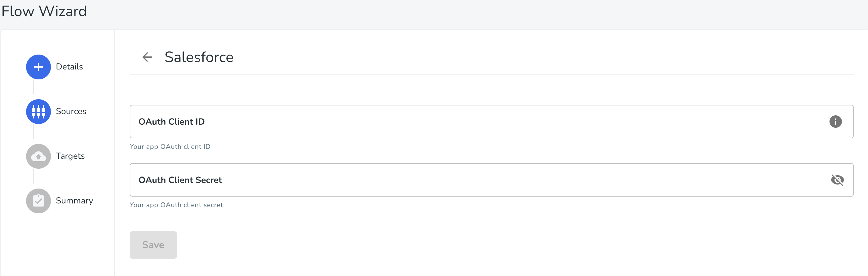Select the Summary step label
This screenshot has height=276, width=868.
[75, 201]
